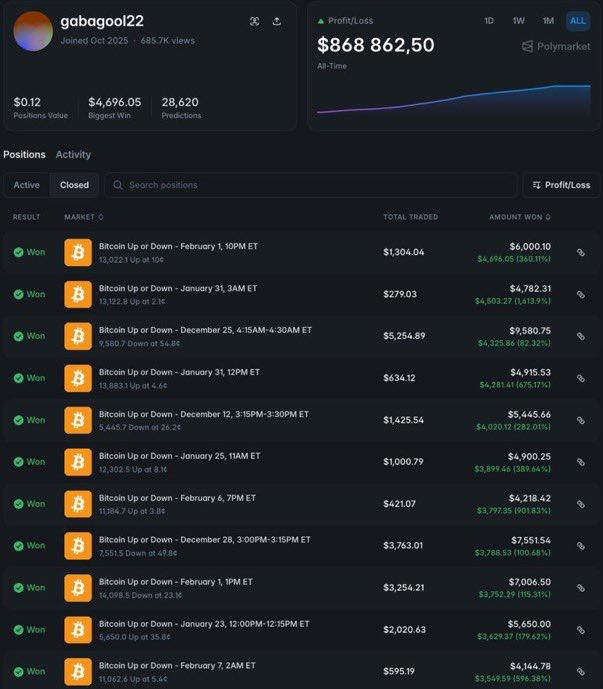The height and width of the screenshot is (689, 603).
Task: Click Bitcoin icon for January 25, 11AM market
Action: click(x=78, y=462)
